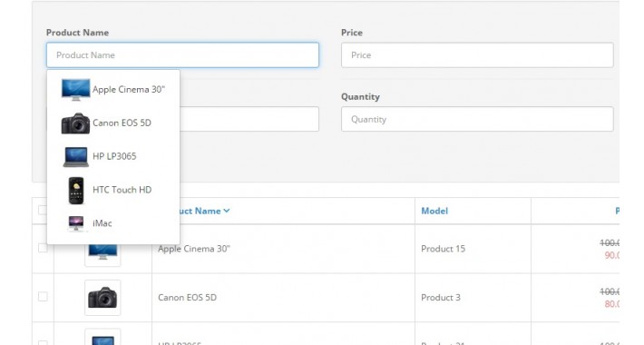Viewport: 644px width, 345px height.
Task: Click the iMac icon in dropdown
Action: [76, 223]
